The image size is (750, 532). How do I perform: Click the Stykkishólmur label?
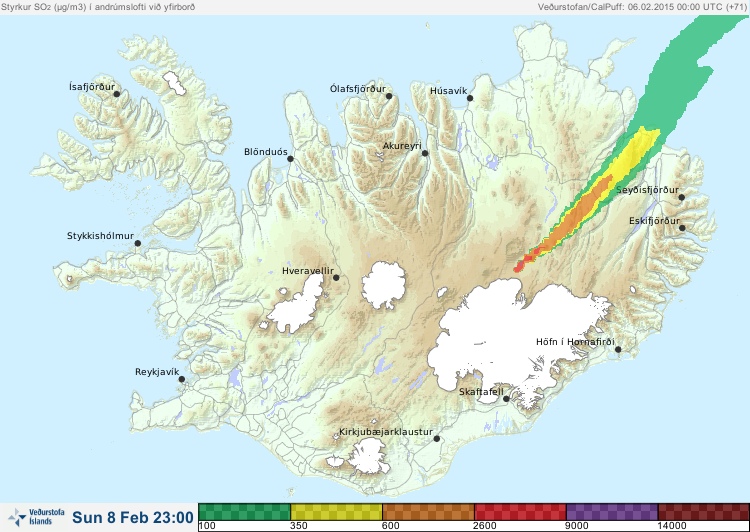point(100,236)
